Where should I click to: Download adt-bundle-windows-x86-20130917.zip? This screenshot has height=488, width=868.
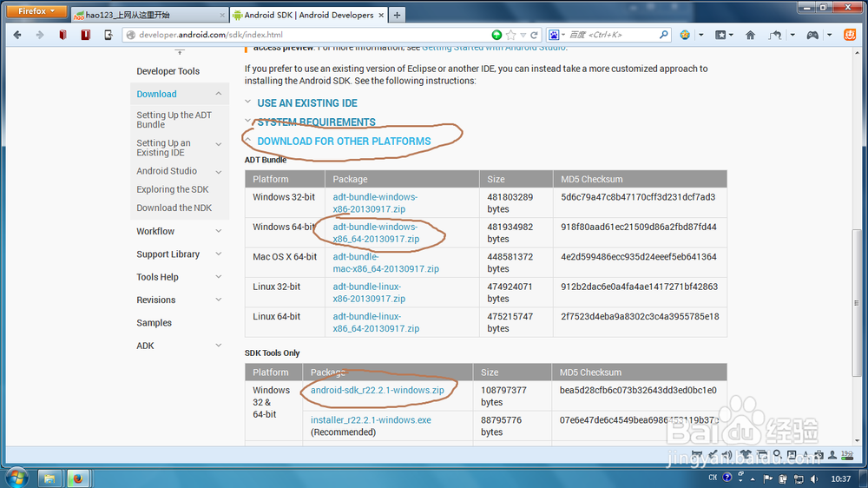(x=375, y=202)
